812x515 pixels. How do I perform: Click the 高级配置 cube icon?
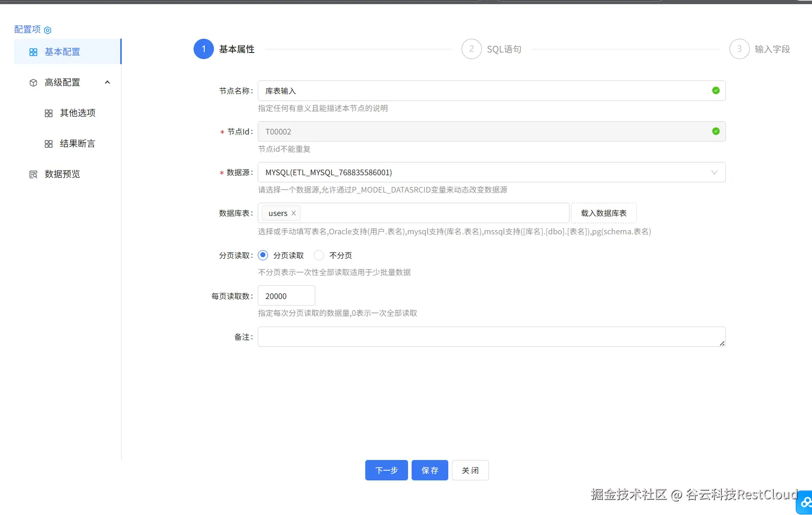[x=34, y=83]
